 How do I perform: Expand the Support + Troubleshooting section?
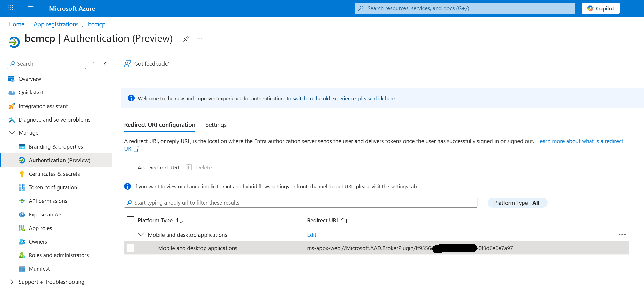[x=12, y=282]
